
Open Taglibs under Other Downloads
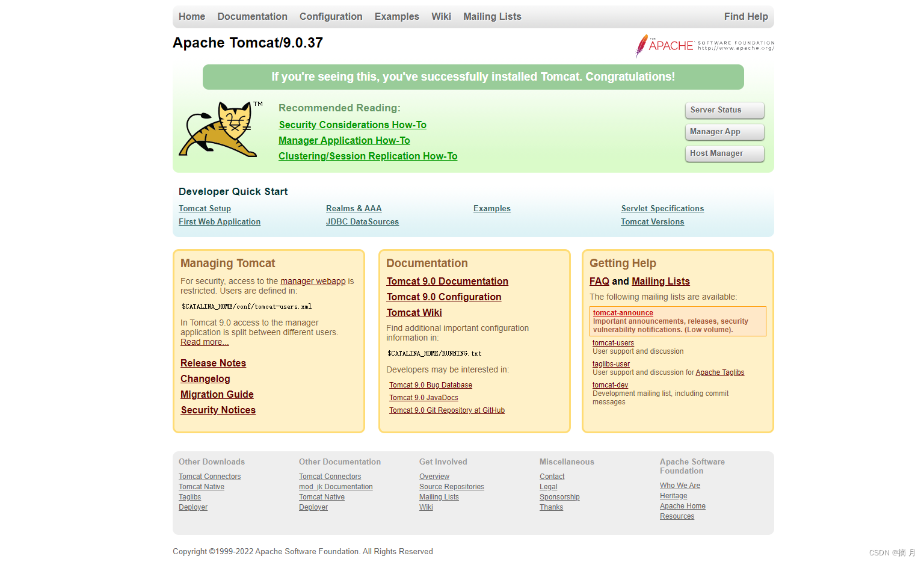point(189,497)
